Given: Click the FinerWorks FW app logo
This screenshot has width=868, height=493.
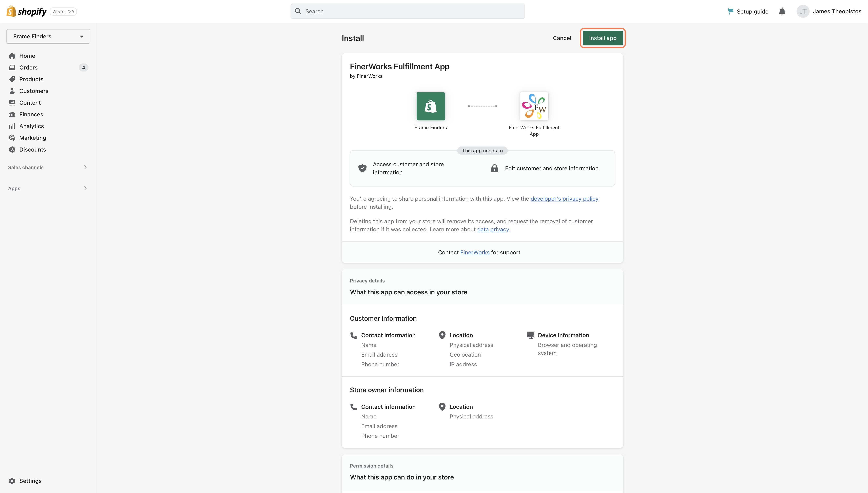Looking at the screenshot, I should pyautogui.click(x=534, y=106).
